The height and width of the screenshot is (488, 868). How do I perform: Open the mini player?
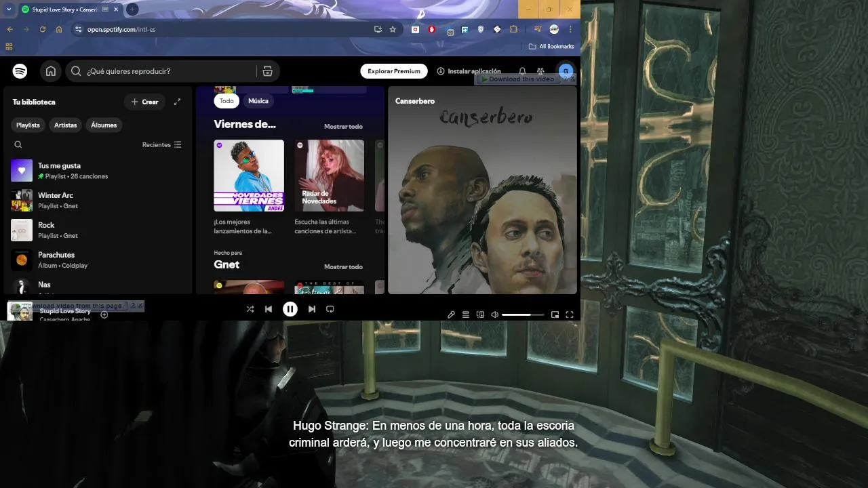[x=555, y=314]
